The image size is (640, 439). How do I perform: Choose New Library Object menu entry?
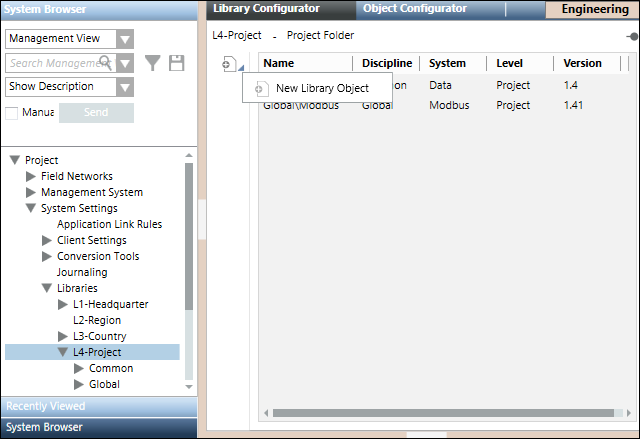(322, 88)
